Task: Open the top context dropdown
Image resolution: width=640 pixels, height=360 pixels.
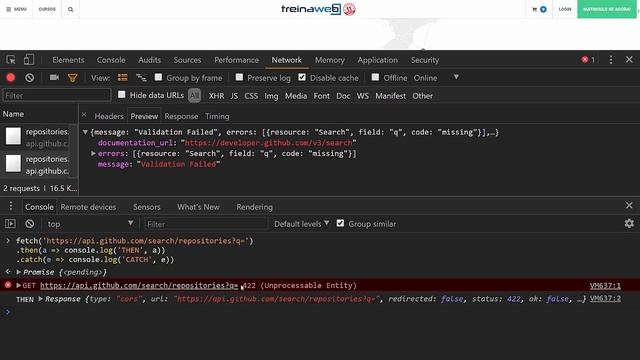Action: pyautogui.click(x=90, y=224)
